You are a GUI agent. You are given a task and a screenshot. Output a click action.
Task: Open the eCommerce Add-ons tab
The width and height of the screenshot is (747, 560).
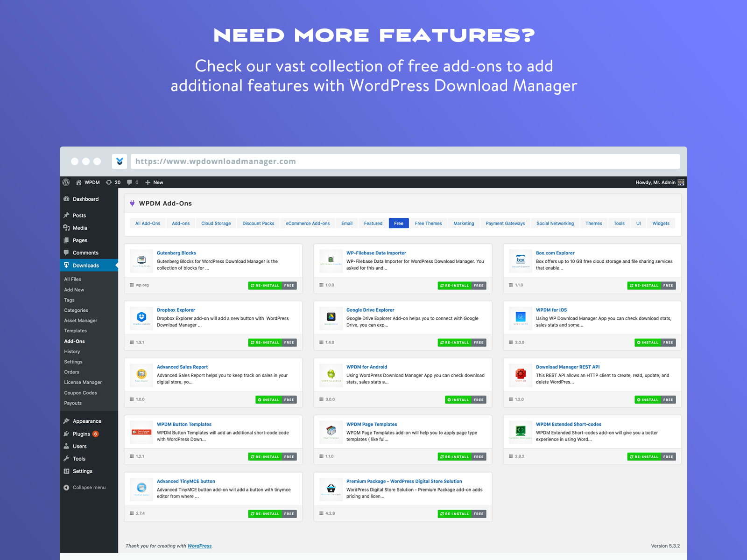[x=308, y=224]
